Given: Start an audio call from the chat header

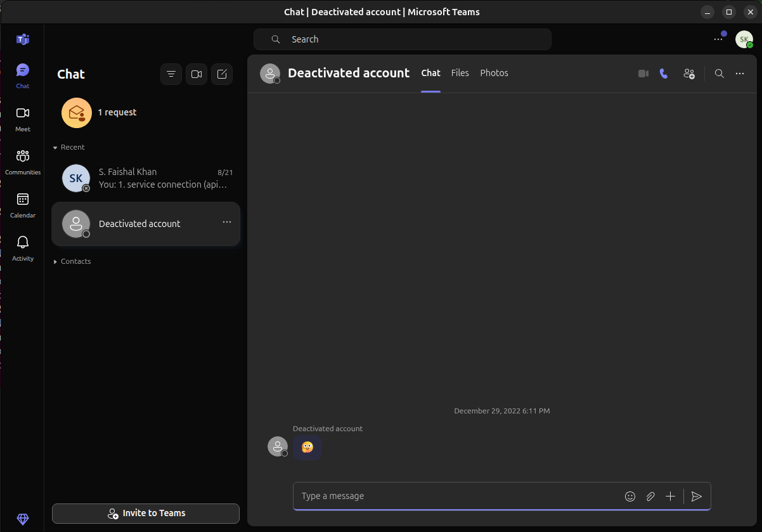Looking at the screenshot, I should coord(664,74).
